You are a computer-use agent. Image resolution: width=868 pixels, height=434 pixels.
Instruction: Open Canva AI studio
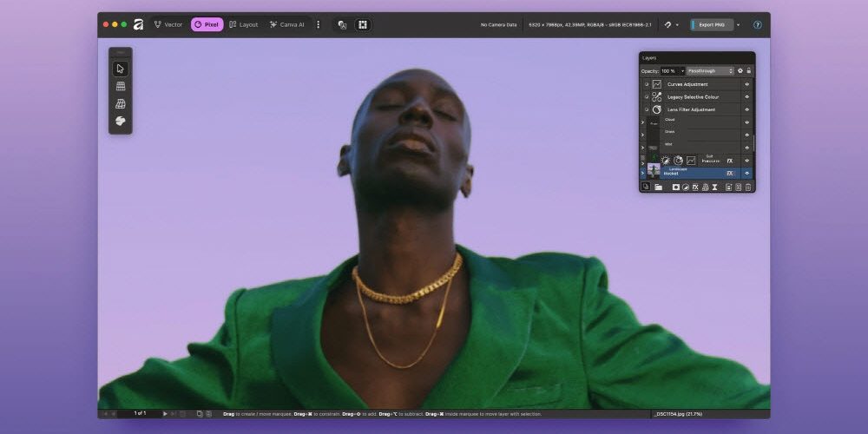(x=286, y=24)
